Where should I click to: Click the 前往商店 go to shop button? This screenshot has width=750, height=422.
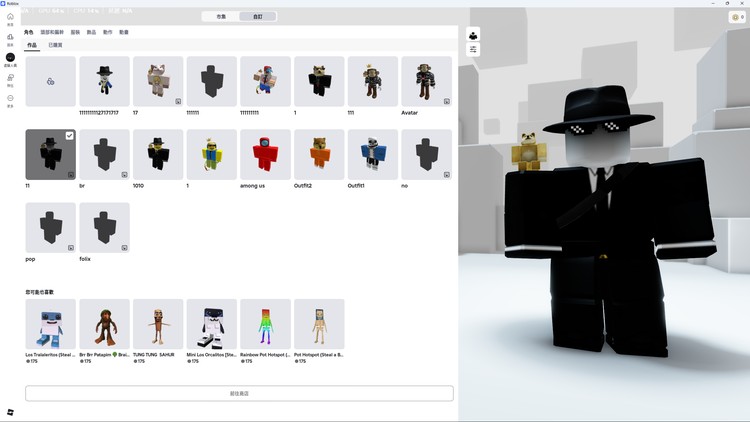tap(239, 394)
